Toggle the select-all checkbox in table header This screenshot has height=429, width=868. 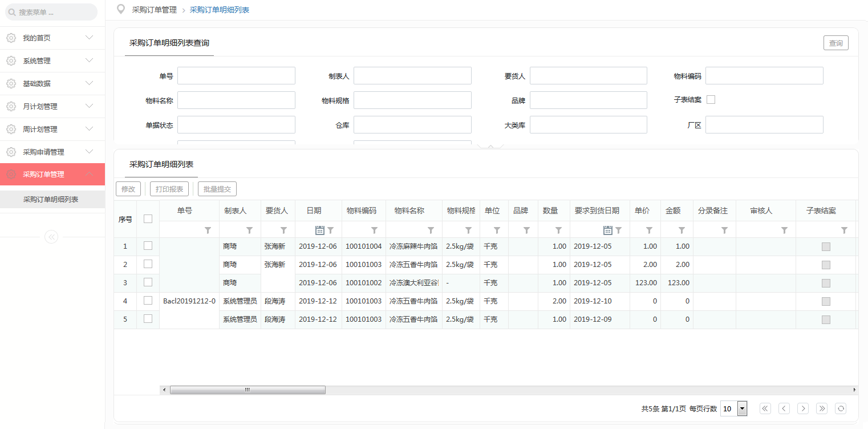(x=148, y=218)
